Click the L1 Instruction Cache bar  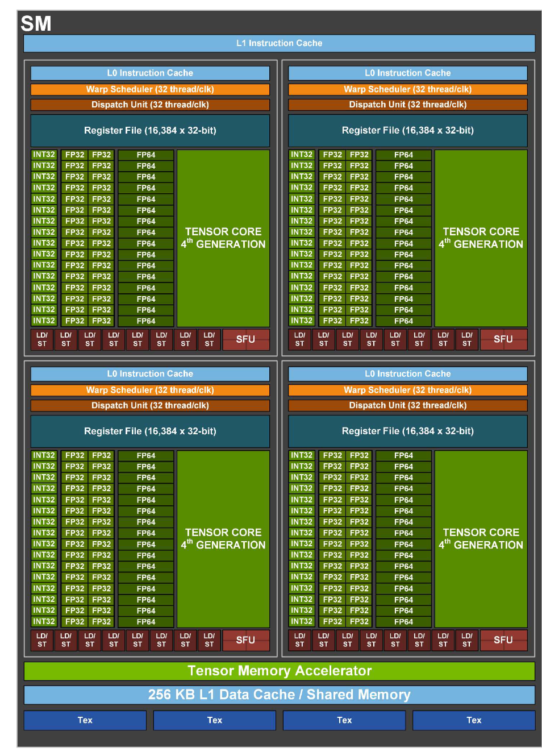pyautogui.click(x=279, y=43)
